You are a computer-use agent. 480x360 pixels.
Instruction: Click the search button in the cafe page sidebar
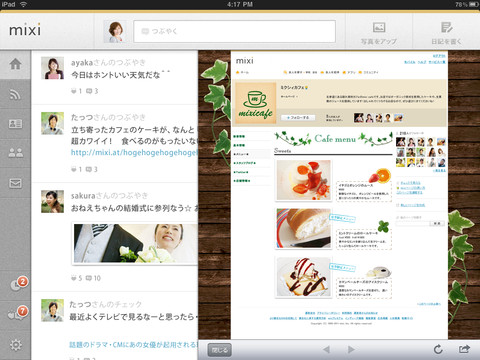point(437,223)
